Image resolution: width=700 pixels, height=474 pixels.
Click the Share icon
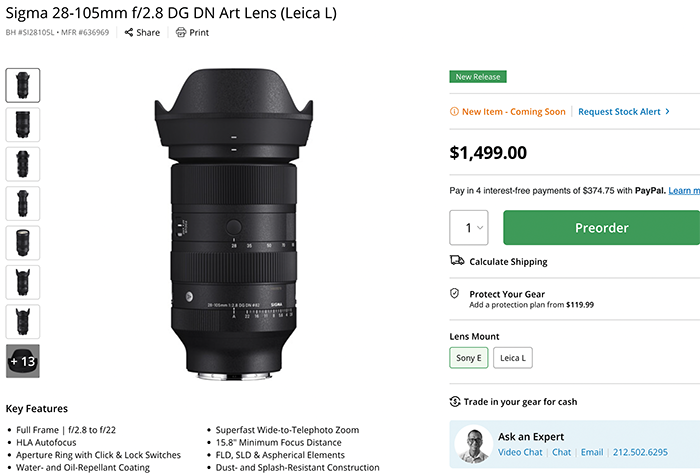point(131,32)
